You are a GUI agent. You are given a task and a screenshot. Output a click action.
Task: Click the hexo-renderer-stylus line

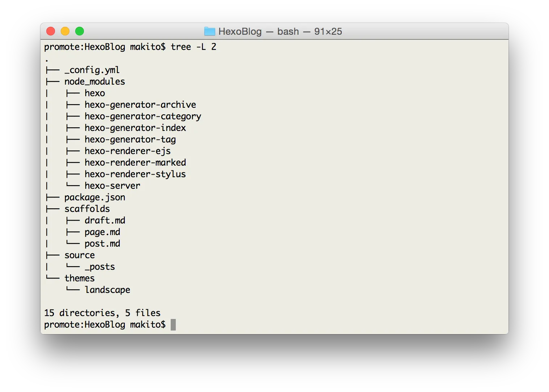click(135, 174)
